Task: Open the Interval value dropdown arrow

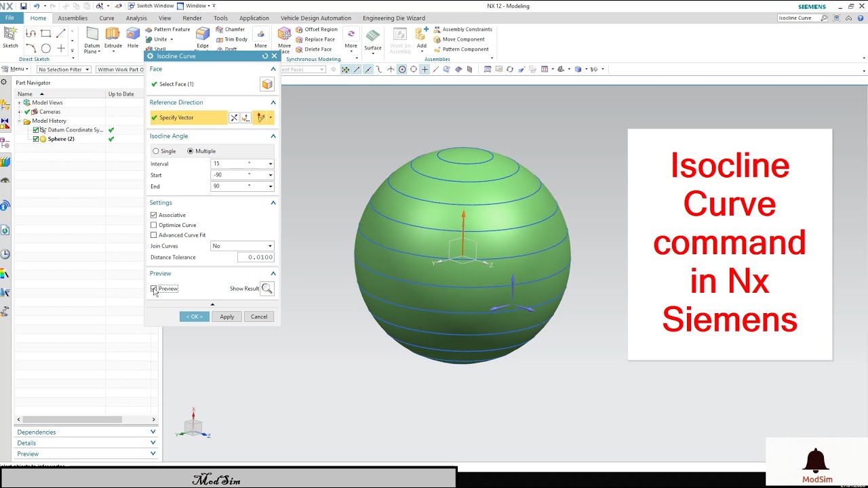Action: (270, 164)
